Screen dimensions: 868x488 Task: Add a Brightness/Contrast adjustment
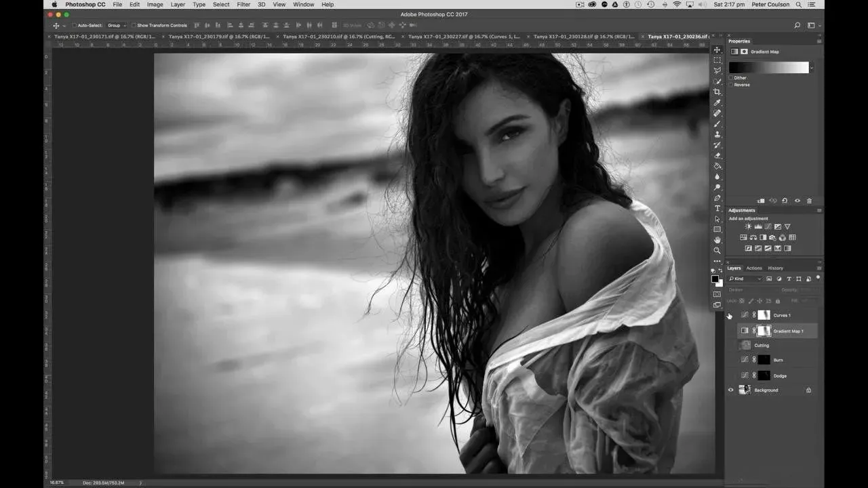(749, 227)
